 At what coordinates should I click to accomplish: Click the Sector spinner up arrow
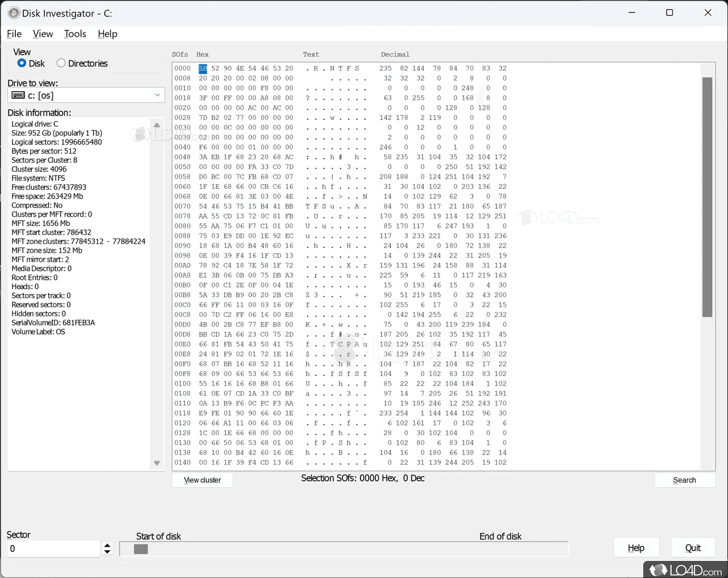(107, 545)
